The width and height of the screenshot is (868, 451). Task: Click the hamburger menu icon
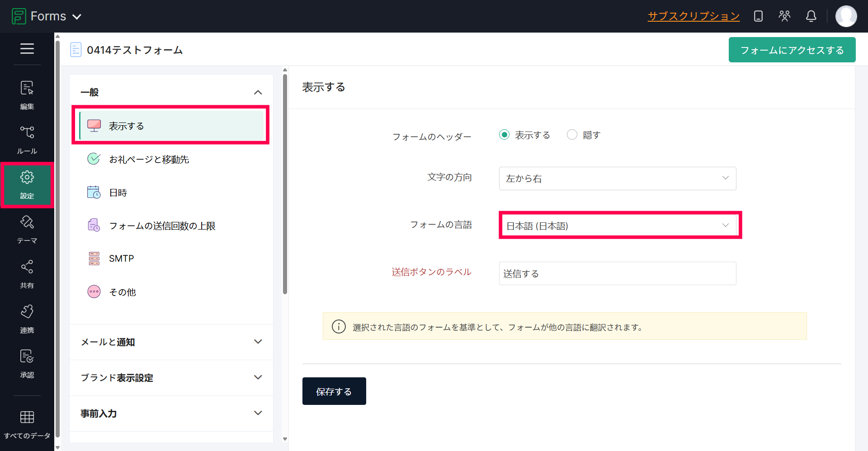point(27,48)
